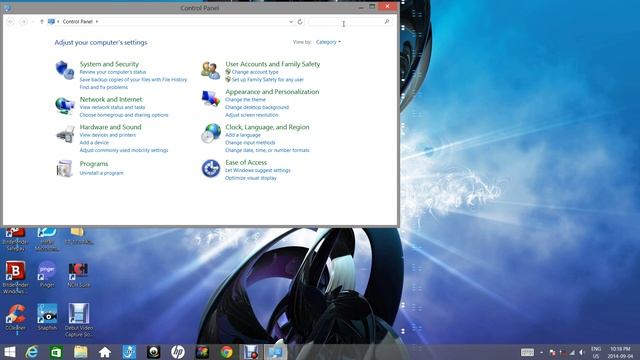Click Add a device link

click(x=94, y=143)
